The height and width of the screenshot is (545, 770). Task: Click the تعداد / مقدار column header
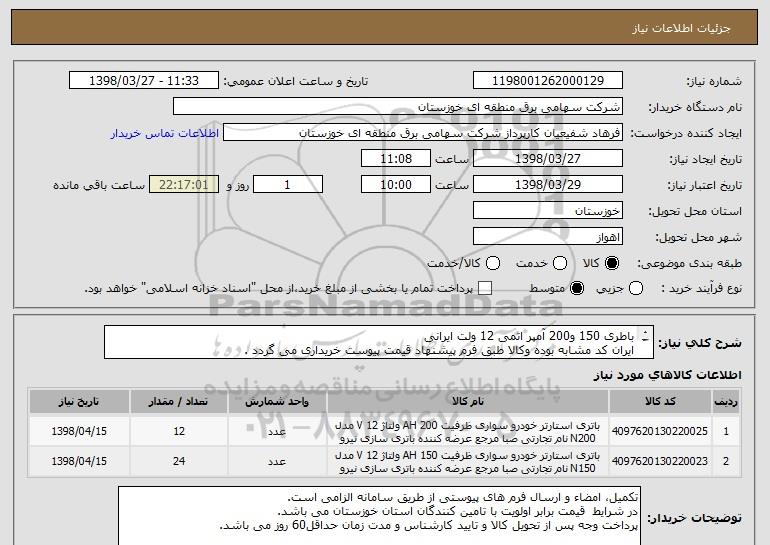(x=179, y=402)
